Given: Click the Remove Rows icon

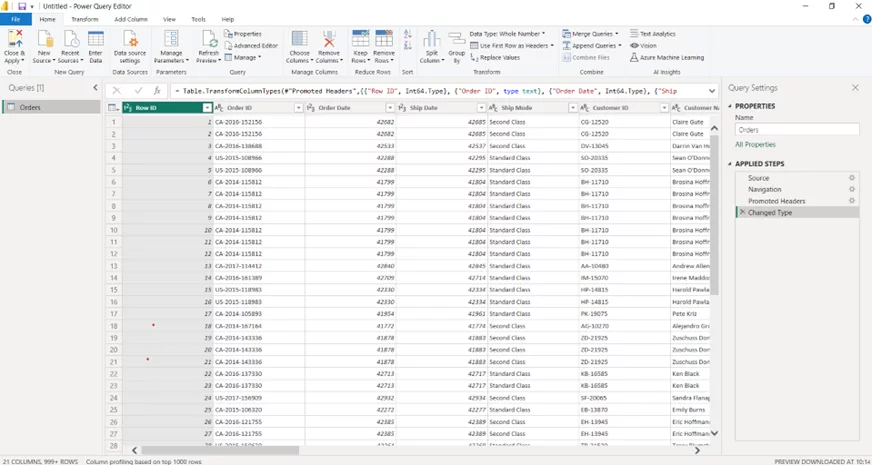Looking at the screenshot, I should [x=384, y=38].
